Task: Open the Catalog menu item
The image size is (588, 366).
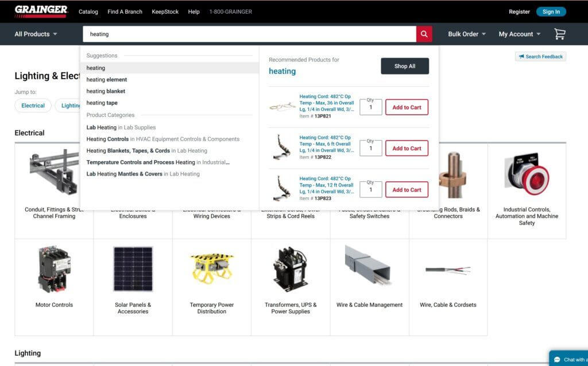Action: pos(88,11)
